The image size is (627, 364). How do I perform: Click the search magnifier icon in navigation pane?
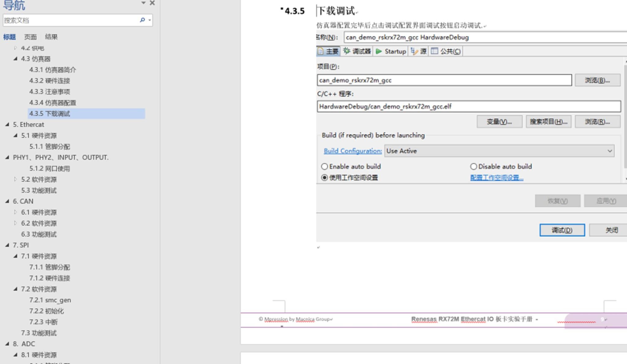[142, 20]
